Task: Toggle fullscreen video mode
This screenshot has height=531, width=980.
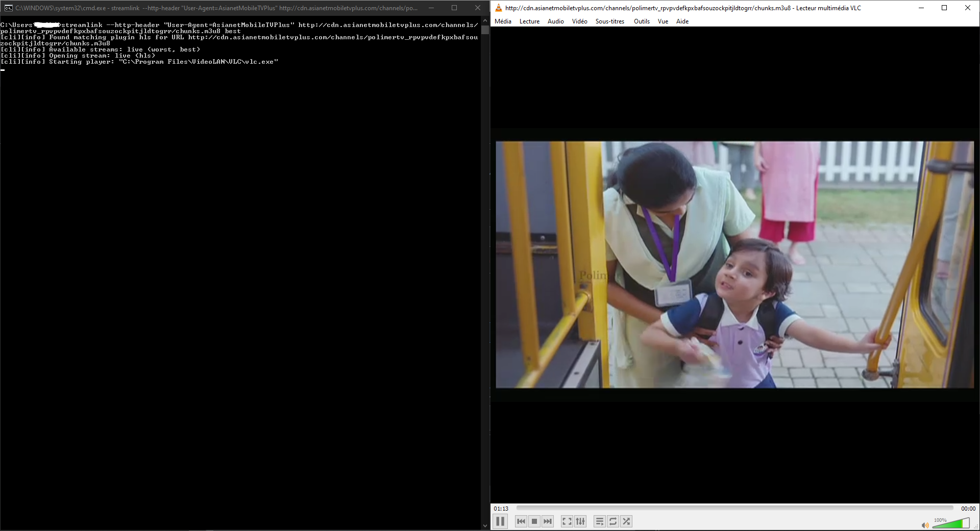Action: pyautogui.click(x=566, y=521)
